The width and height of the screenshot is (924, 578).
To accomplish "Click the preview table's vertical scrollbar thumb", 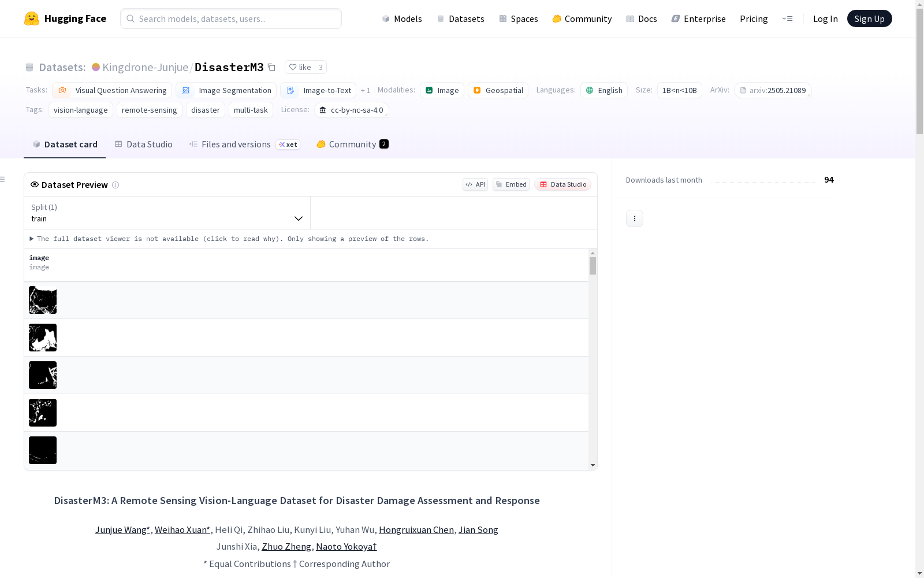I will (593, 266).
